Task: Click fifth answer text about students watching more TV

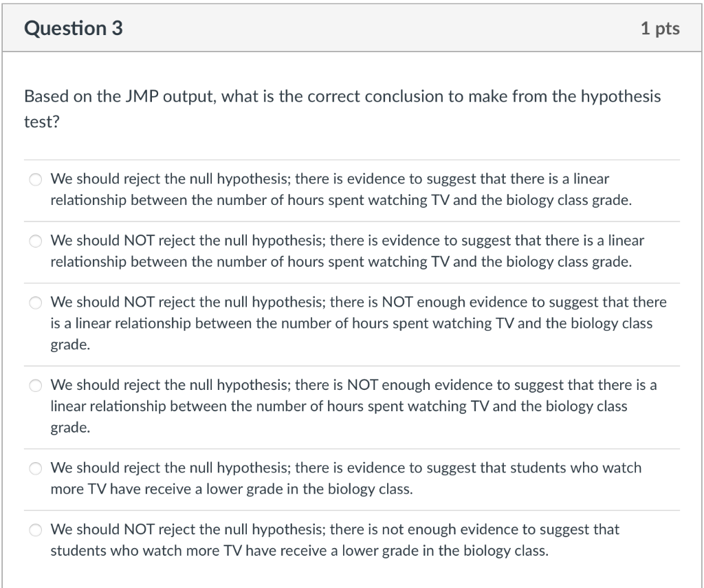Action: [x=346, y=478]
